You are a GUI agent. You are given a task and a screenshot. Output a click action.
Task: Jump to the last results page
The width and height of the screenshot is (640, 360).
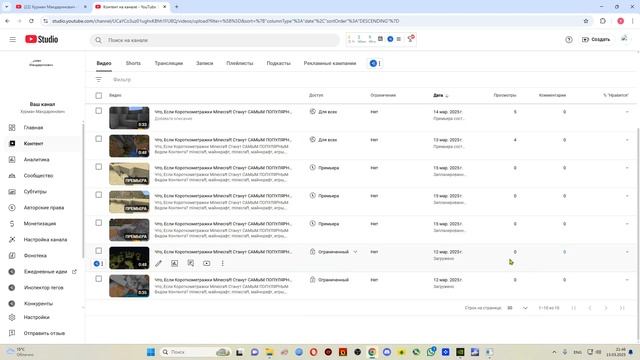click(622, 308)
